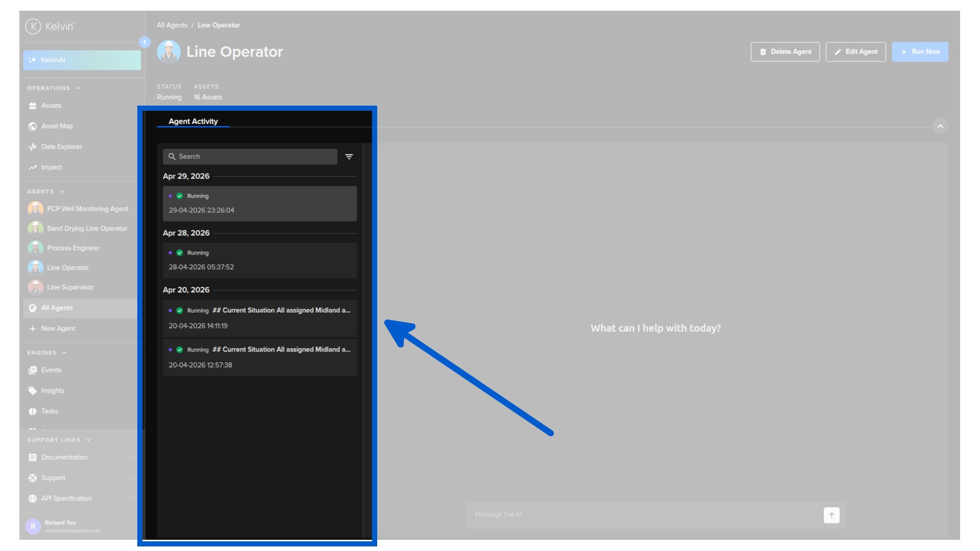Click the Assets icon in sidebar
Viewport: 980px width, 551px height.
tap(33, 106)
